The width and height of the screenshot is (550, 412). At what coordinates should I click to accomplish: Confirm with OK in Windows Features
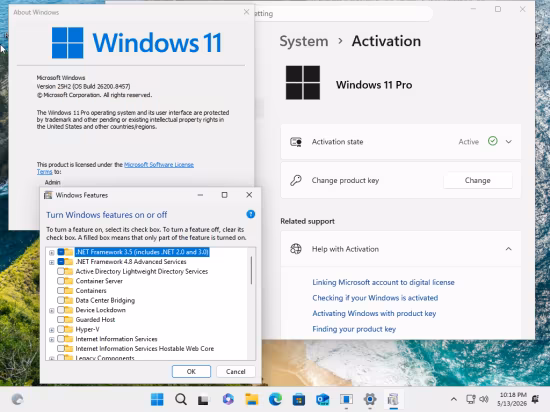coord(191,371)
